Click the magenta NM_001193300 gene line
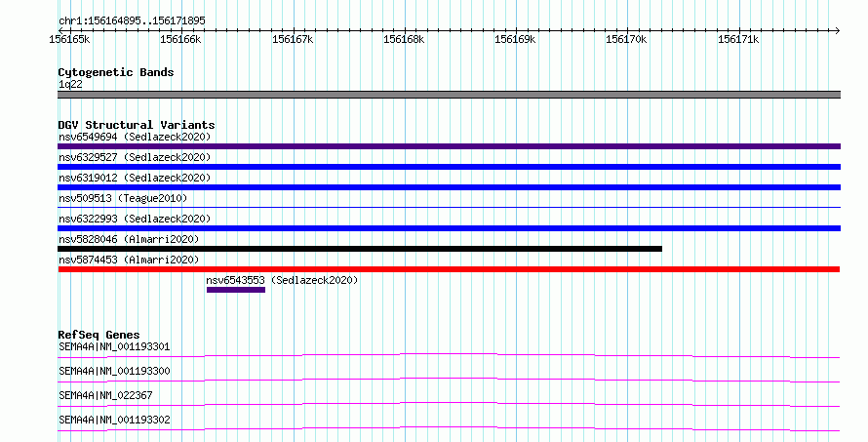Screen dimensions: 868x442 point(449,380)
